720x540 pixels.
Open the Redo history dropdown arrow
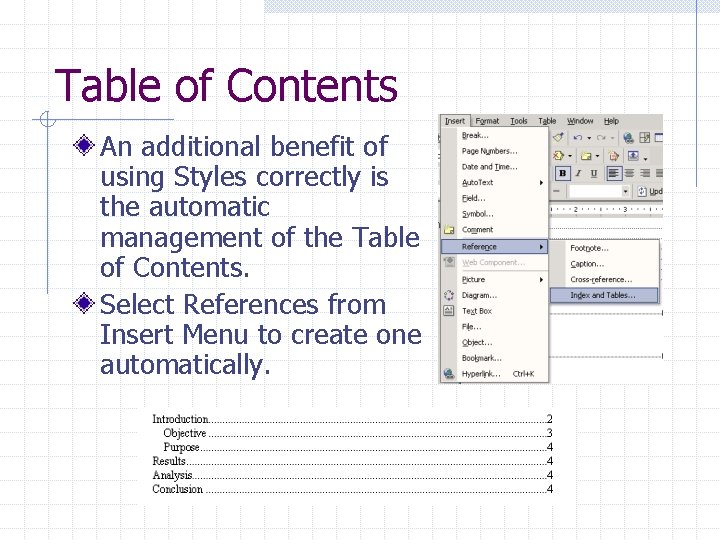(613, 138)
